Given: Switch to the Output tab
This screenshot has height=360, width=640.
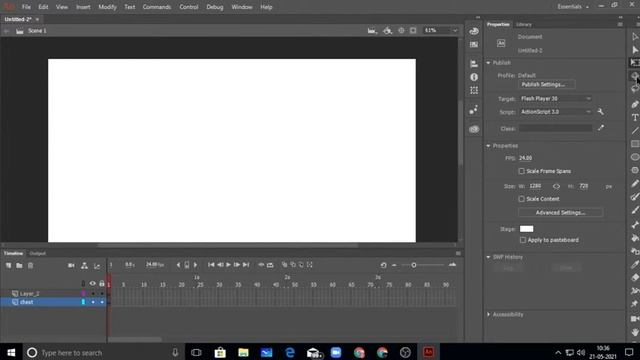Looking at the screenshot, I should (x=38, y=253).
